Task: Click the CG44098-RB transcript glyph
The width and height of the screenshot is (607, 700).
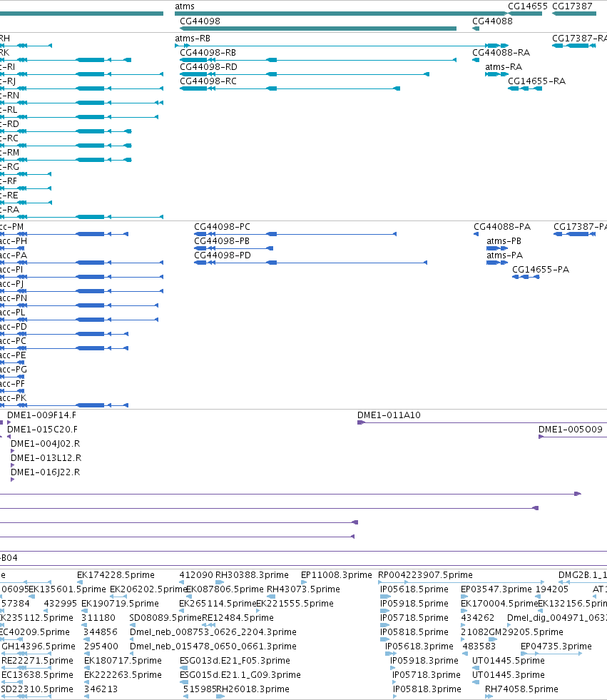Action: [318, 60]
